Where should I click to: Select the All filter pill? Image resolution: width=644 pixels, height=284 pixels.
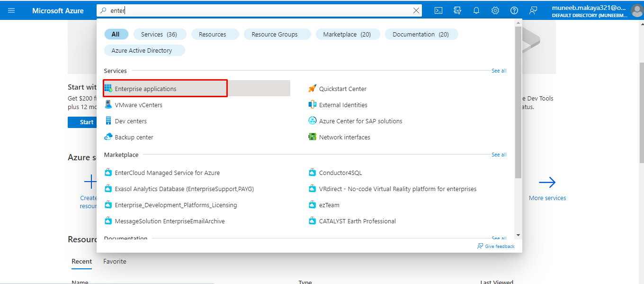tap(116, 34)
